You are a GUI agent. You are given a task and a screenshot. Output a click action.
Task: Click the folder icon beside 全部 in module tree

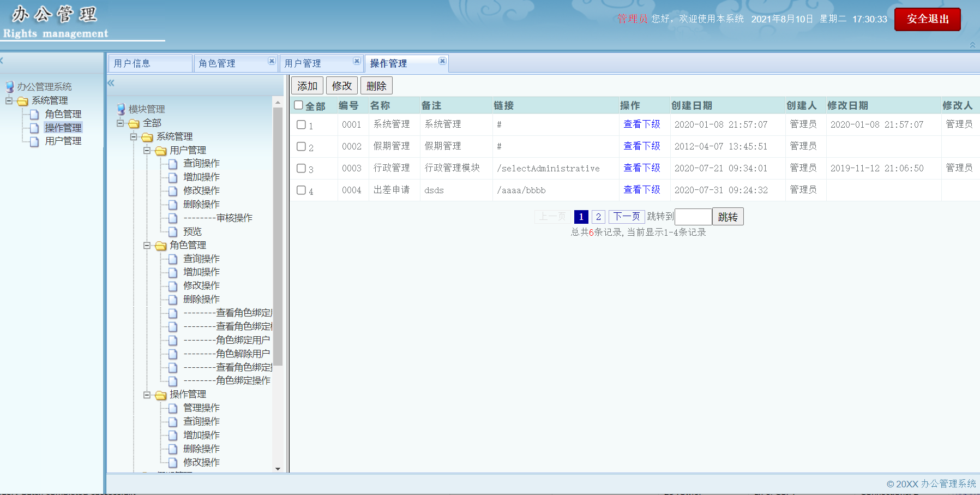click(134, 123)
